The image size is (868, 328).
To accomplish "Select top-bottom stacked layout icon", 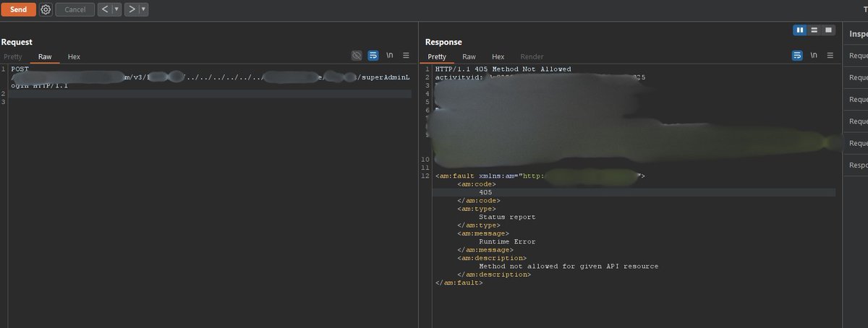I will [x=814, y=30].
